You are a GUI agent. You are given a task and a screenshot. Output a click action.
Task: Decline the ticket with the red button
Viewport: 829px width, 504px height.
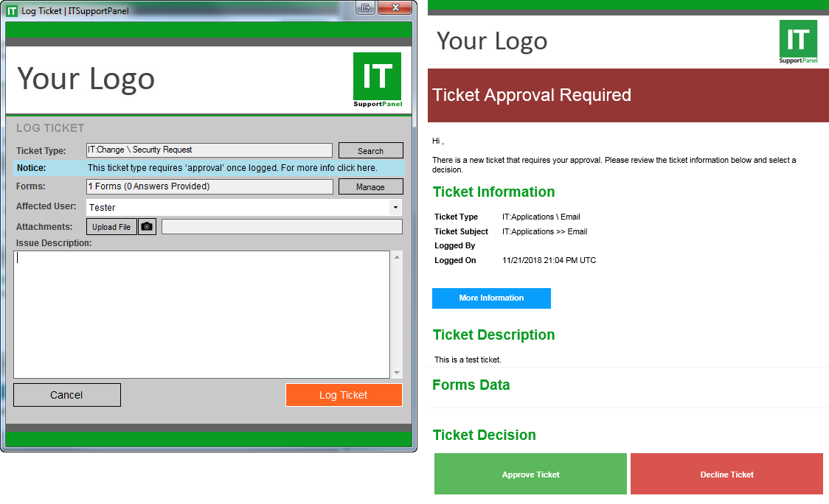[726, 474]
